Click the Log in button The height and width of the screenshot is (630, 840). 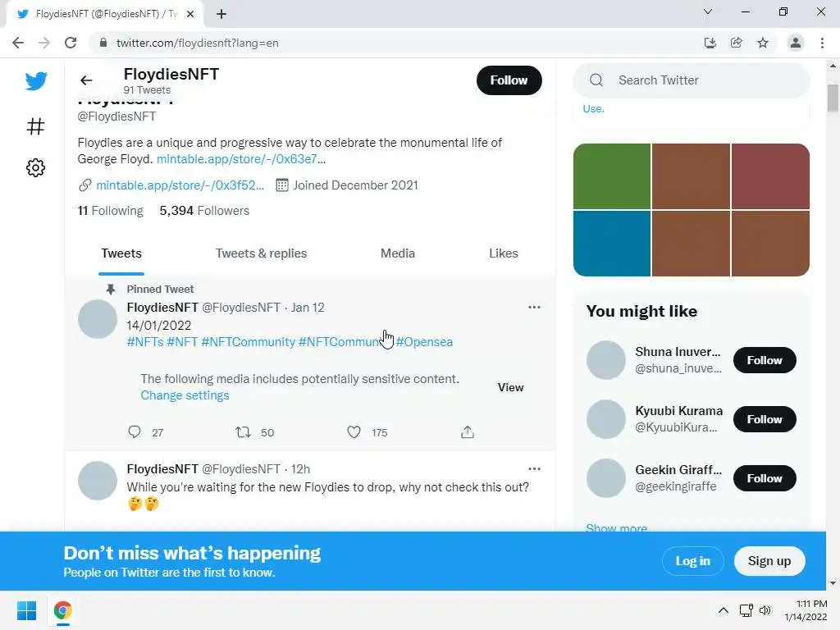692,561
